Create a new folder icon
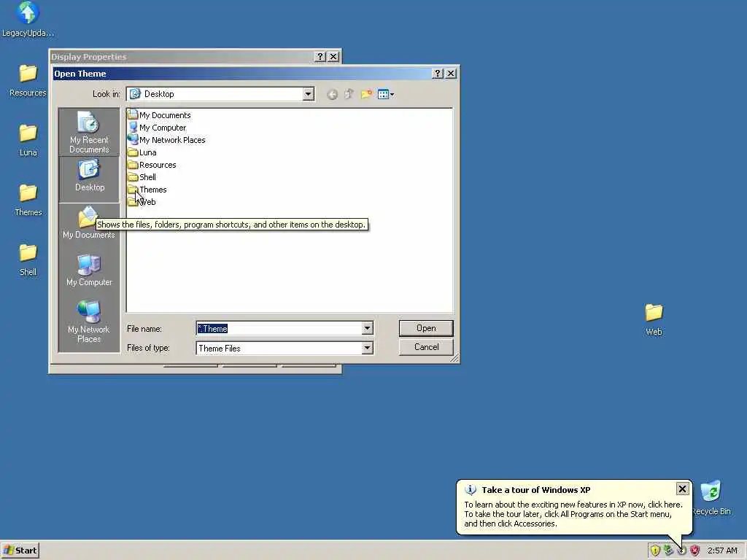Image resolution: width=747 pixels, height=560 pixels. click(366, 94)
